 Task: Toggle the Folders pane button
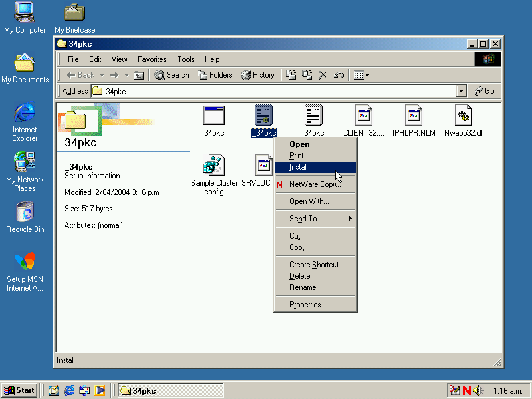pyautogui.click(x=215, y=75)
